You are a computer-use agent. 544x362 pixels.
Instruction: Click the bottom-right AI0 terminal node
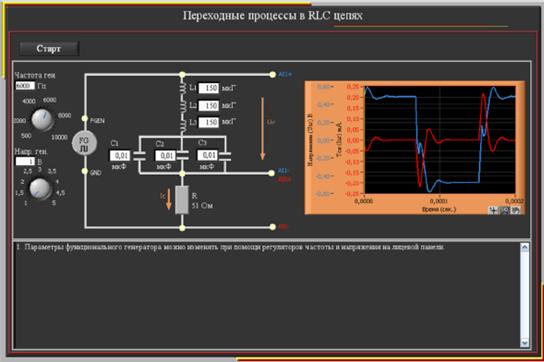273,227
